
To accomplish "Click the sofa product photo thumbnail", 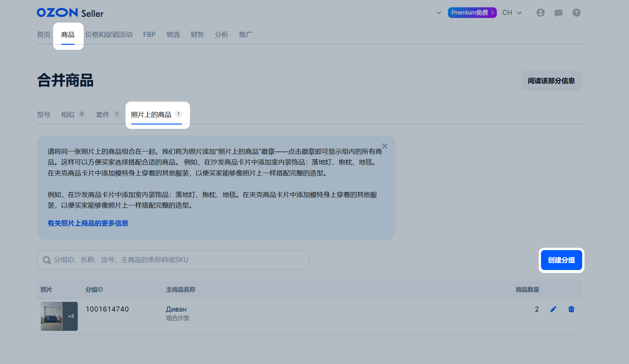I will pos(52,316).
